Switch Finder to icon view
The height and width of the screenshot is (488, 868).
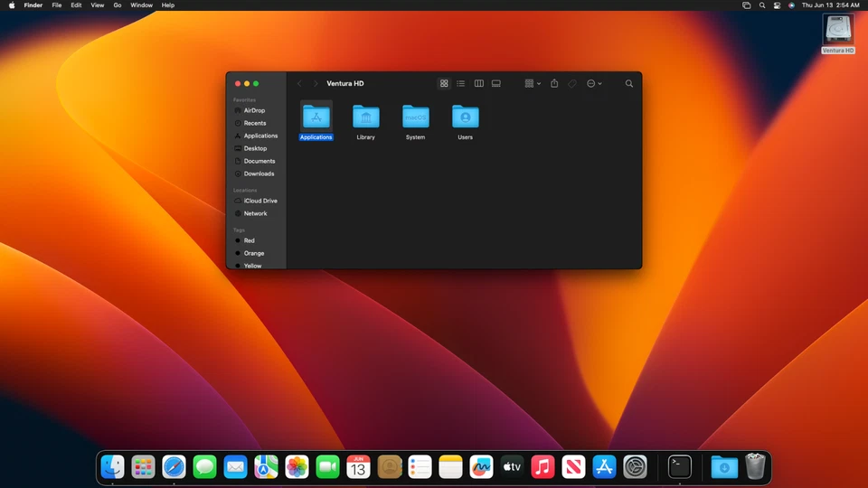pos(444,83)
